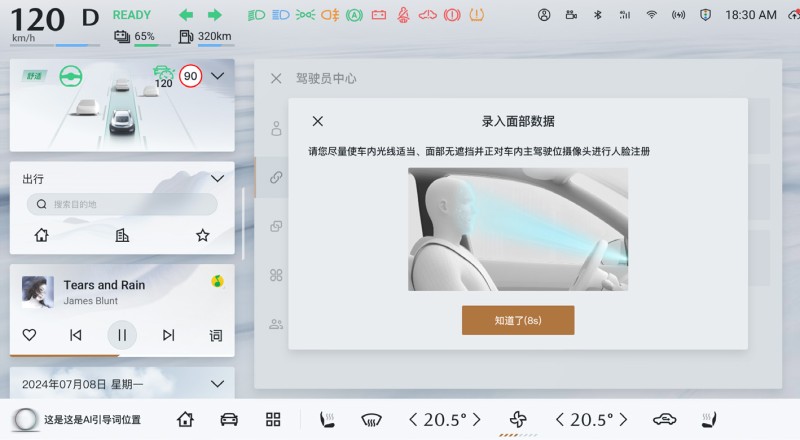Image resolution: width=800 pixels, height=440 pixels.
Task: Tap the green high beam indicator
Action: click(x=256, y=15)
